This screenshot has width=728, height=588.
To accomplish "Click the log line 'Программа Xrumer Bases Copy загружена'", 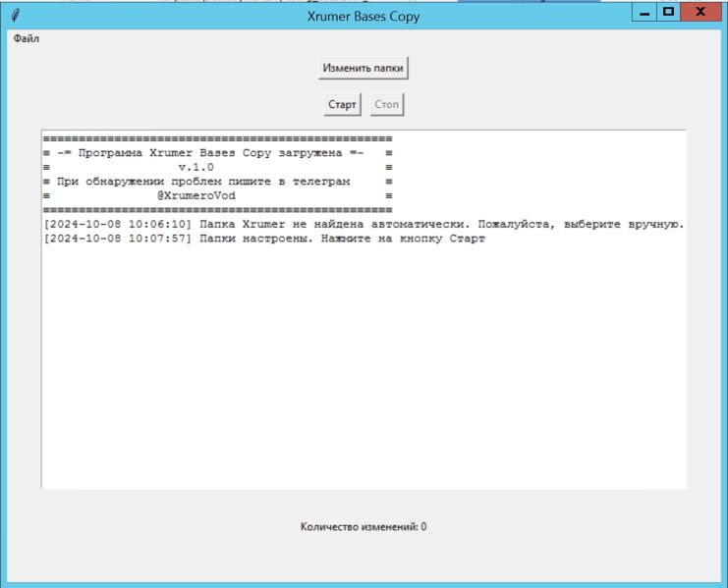I will point(210,153).
